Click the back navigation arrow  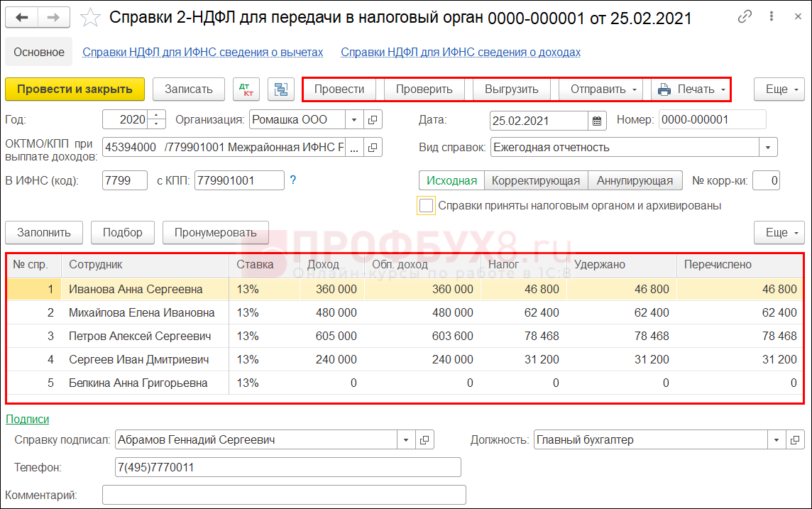coord(22,18)
